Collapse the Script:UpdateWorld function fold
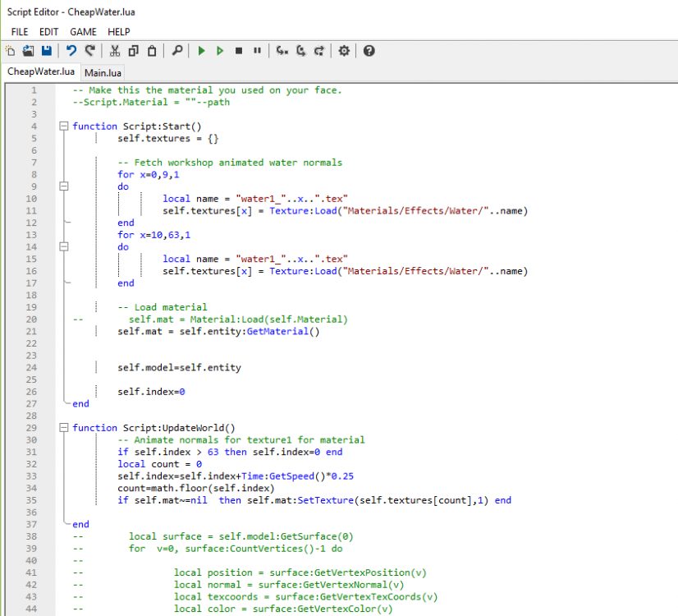The height and width of the screenshot is (616, 678). [64, 427]
